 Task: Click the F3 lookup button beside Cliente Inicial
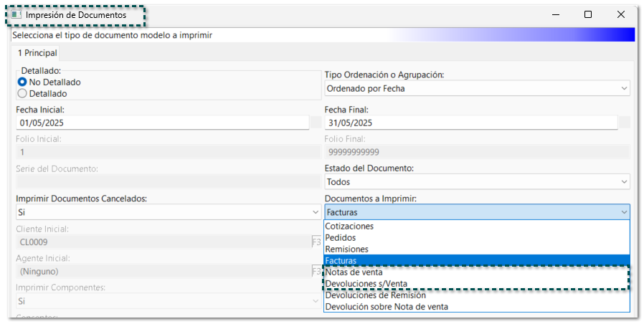tap(316, 242)
